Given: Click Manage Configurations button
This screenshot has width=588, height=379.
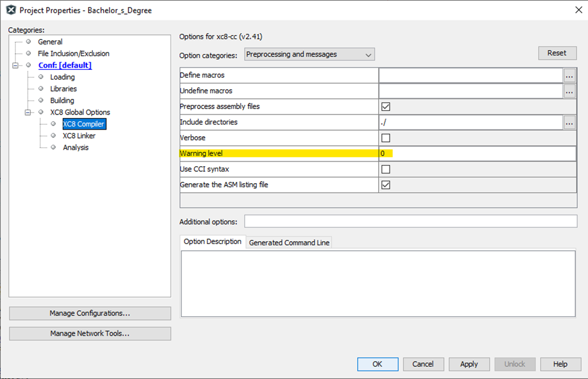Looking at the screenshot, I should [x=90, y=313].
